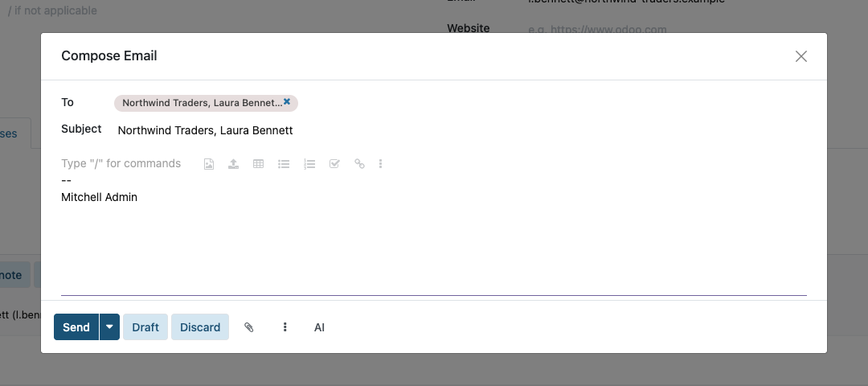
Task: Place cursor in email body placeholder line
Action: [121, 163]
